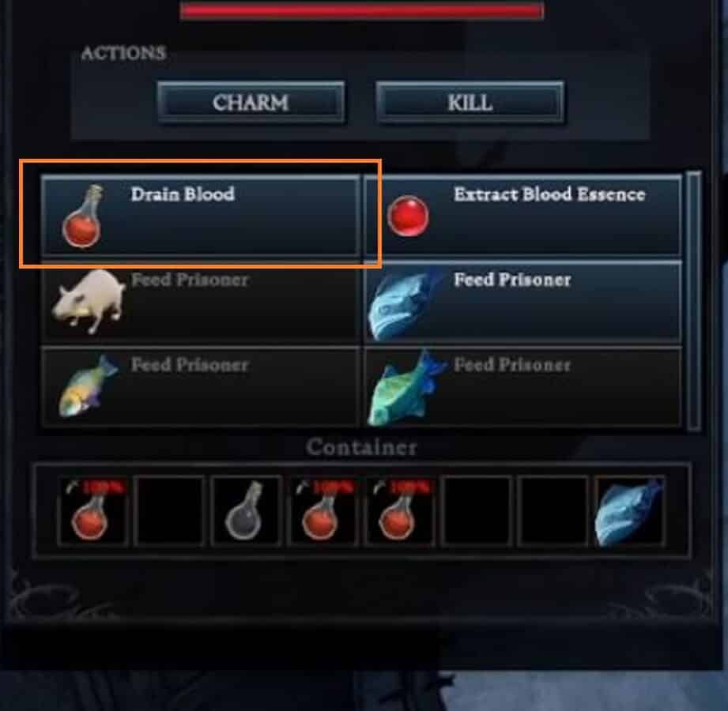Choose Extract Blood Essence option
The height and width of the screenshot is (711, 728).
point(523,216)
